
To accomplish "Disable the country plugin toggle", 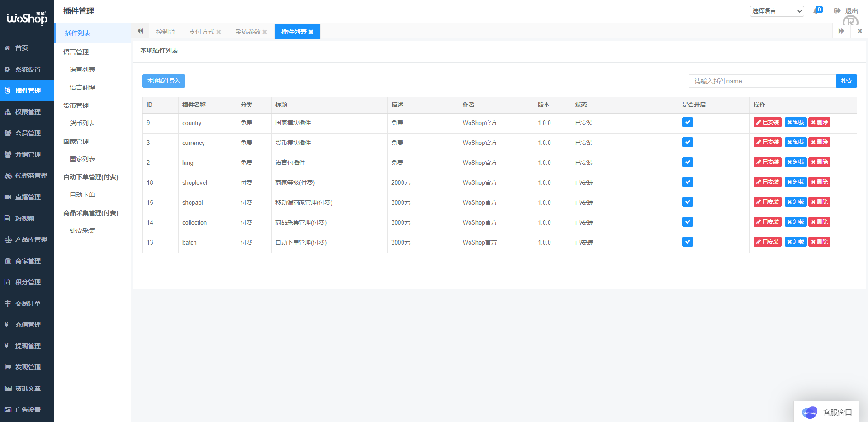I will 687,122.
